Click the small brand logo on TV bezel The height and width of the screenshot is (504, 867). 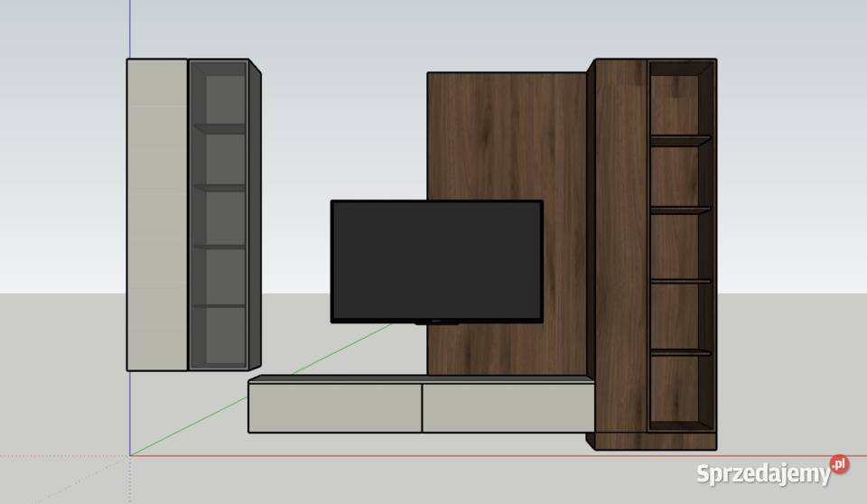pyautogui.click(x=436, y=320)
